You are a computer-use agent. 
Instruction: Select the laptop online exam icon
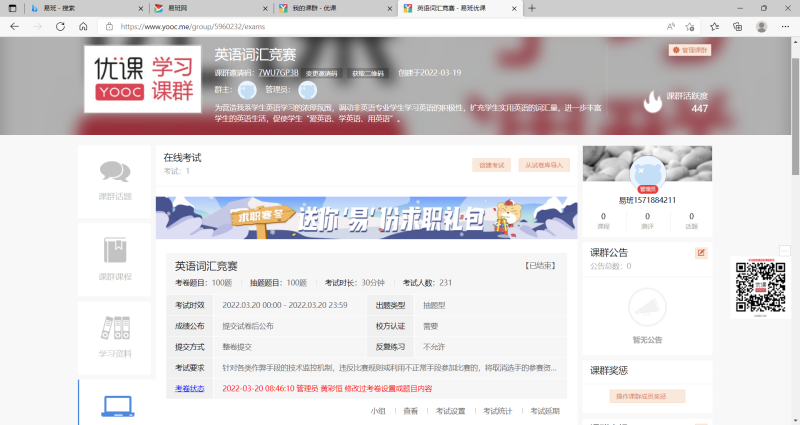[x=117, y=405]
